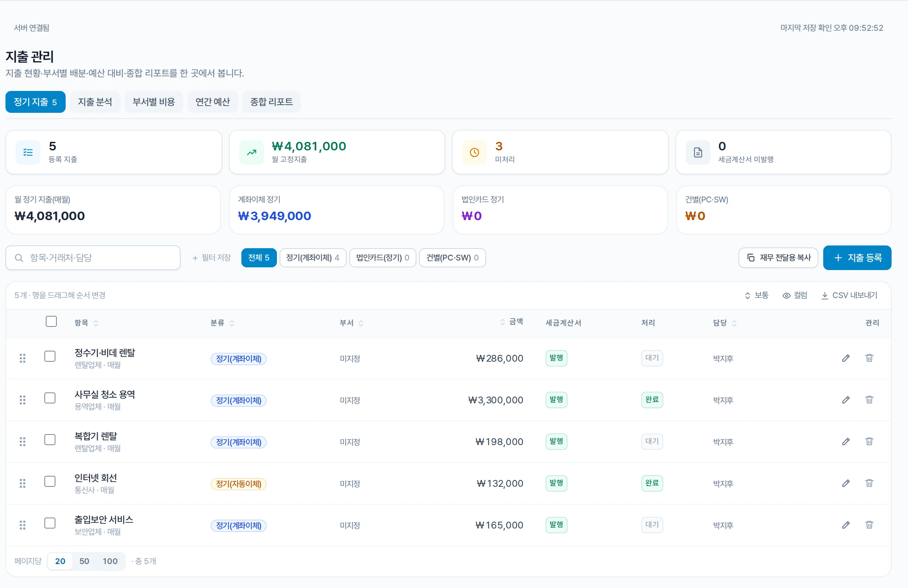Click the pencil icon for 사무실 청소 용역
Screen dimensions: 908x588
[x=846, y=400]
